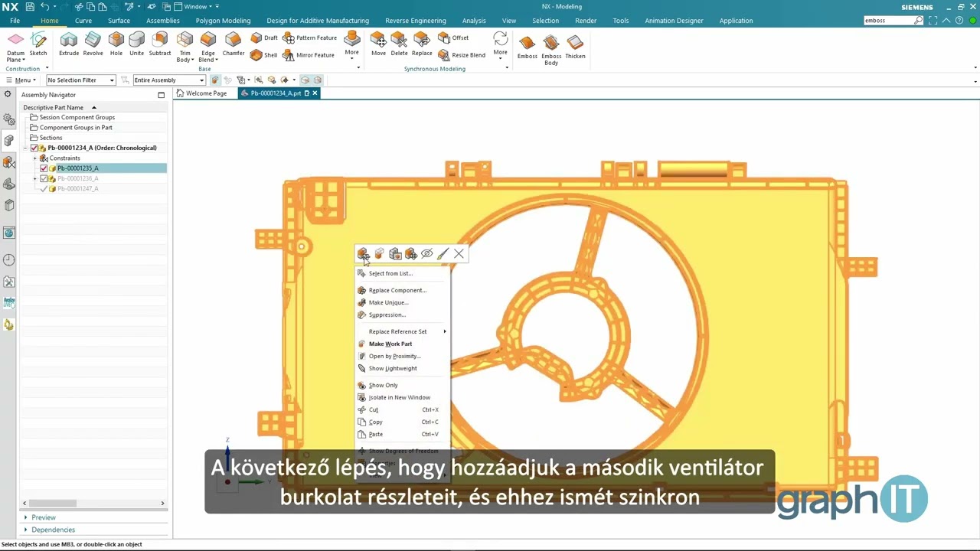Screen dimensions: 980x551
Task: Choose the Unite boolean tool
Action: 136,44
